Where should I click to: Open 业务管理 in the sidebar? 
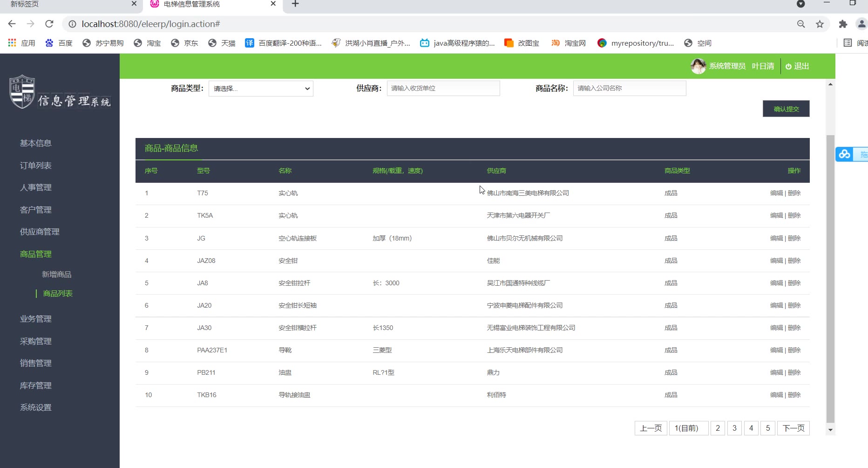coord(36,319)
